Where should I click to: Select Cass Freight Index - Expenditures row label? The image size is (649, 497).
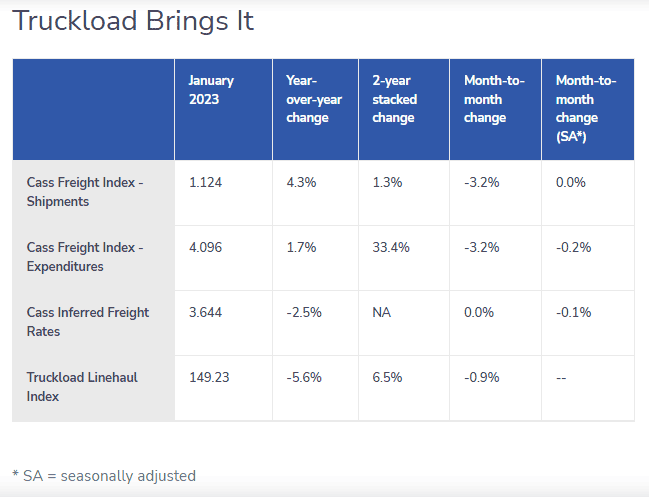85,257
